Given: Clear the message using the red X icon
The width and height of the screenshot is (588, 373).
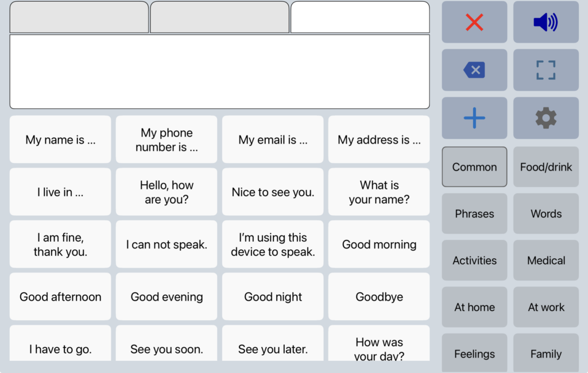Looking at the screenshot, I should [x=474, y=22].
